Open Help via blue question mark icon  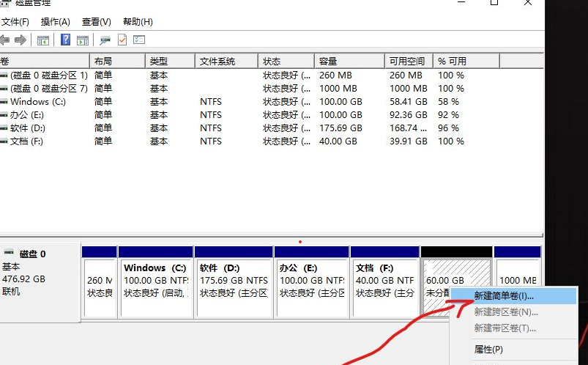(x=66, y=40)
